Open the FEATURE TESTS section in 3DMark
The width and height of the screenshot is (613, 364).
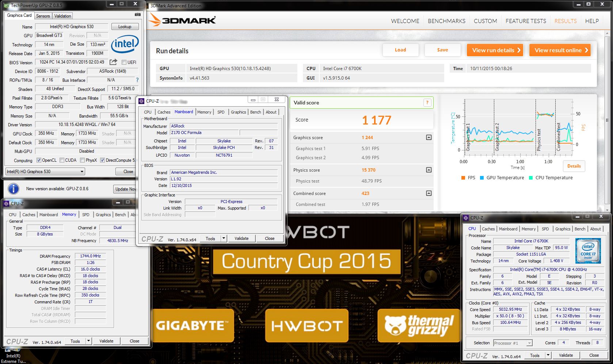coord(526,21)
